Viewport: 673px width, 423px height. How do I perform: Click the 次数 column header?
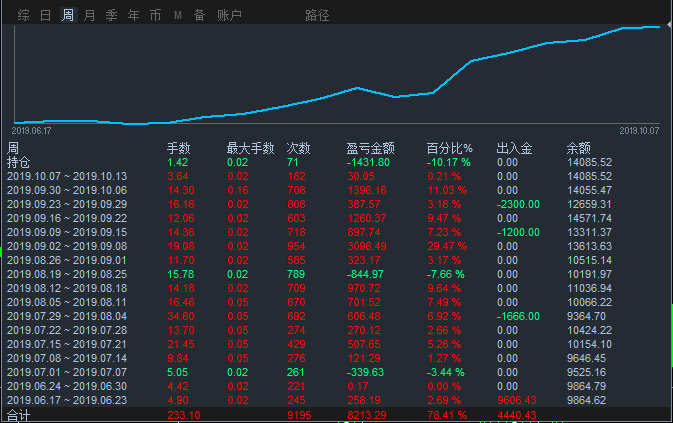click(298, 148)
